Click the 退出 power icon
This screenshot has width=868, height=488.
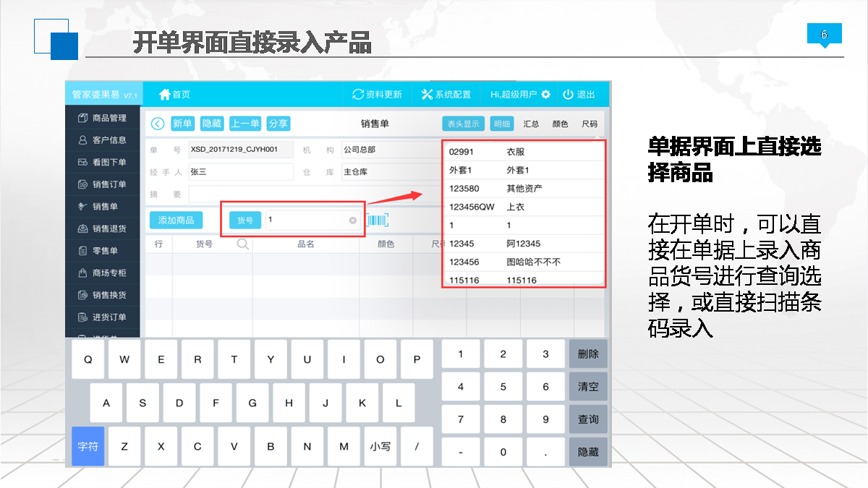(x=568, y=95)
